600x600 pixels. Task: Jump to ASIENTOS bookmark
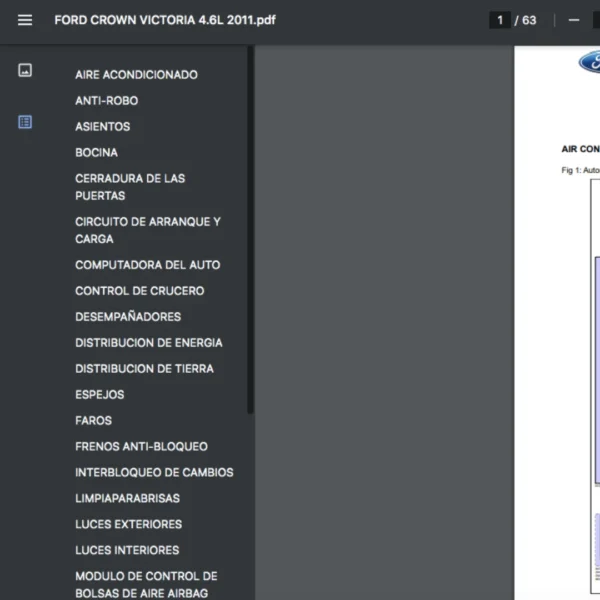(103, 127)
